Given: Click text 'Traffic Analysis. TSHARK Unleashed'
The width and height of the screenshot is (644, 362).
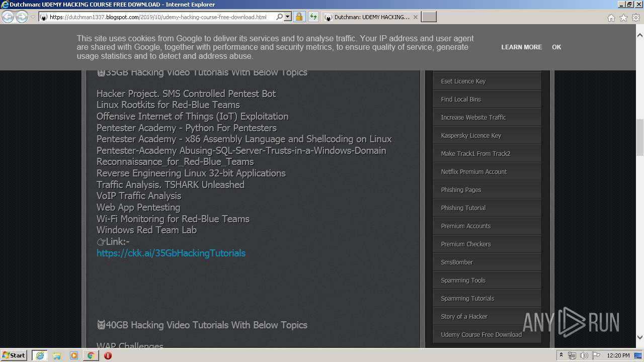Looking at the screenshot, I should 171,185.
